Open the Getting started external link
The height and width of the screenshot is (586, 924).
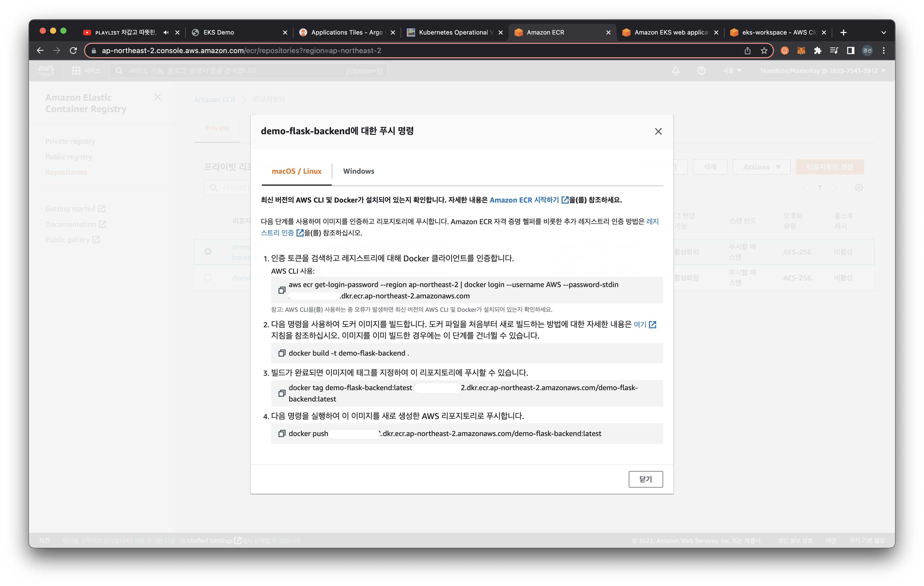tap(75, 209)
